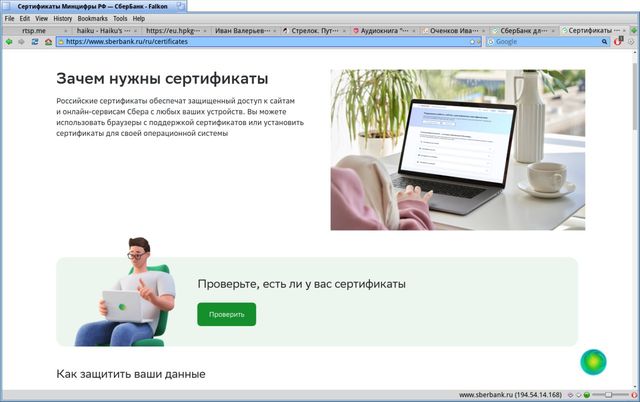Viewport: 640px width, 402px height.
Task: Close the https://eu.hpkg tab
Action: [x=205, y=31]
